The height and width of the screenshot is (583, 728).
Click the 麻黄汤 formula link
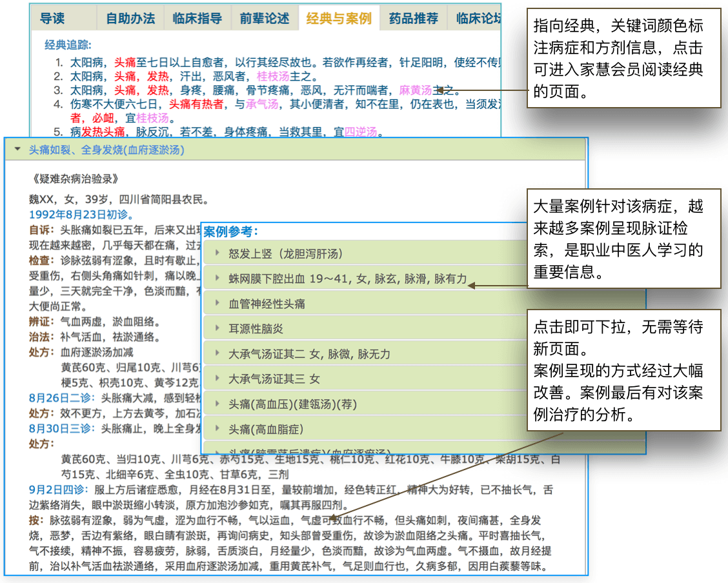point(416,90)
